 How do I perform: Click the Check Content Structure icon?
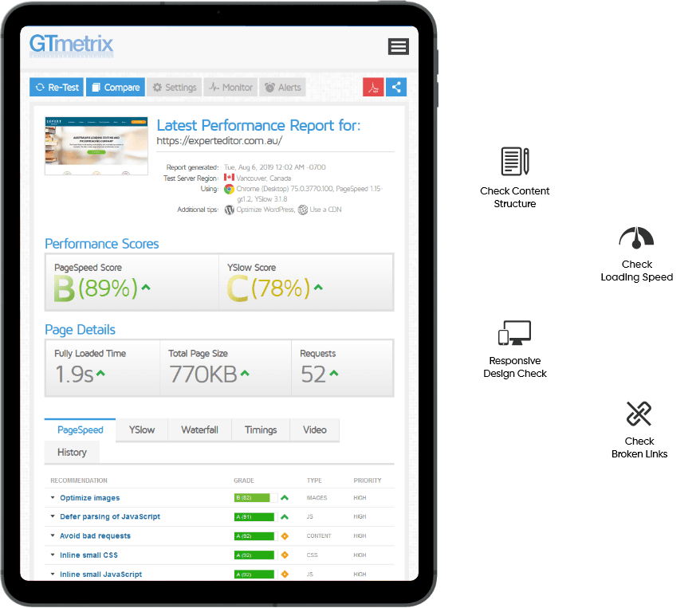pyautogui.click(x=515, y=161)
